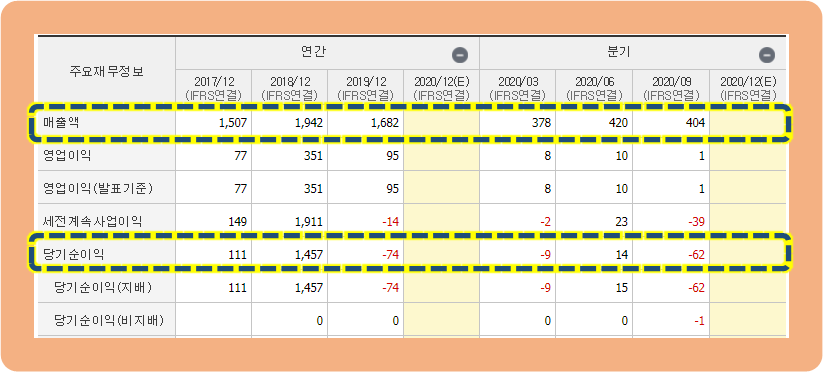This screenshot has width=823, height=372.
Task: Click the 매출액 quarterly value 378
Action: pyautogui.click(x=542, y=123)
